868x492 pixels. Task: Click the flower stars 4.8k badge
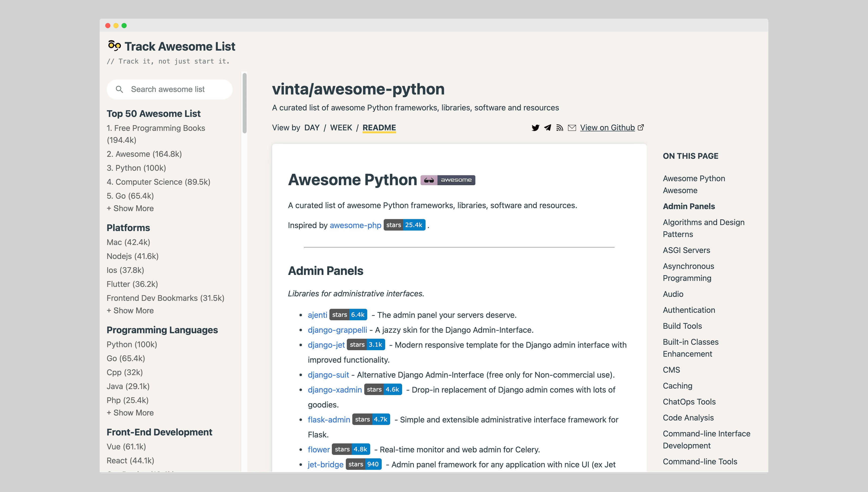351,449
